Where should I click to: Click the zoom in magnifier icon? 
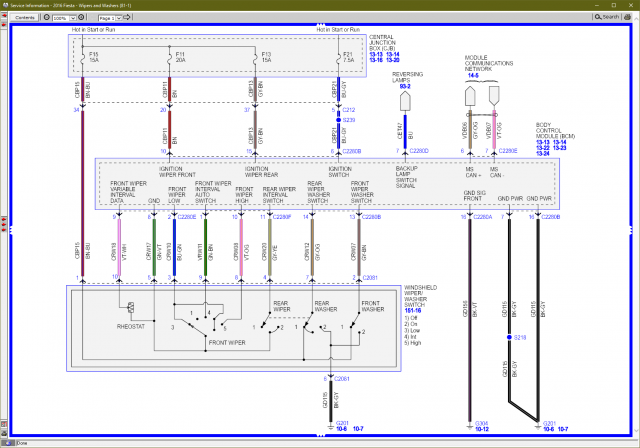(x=81, y=18)
